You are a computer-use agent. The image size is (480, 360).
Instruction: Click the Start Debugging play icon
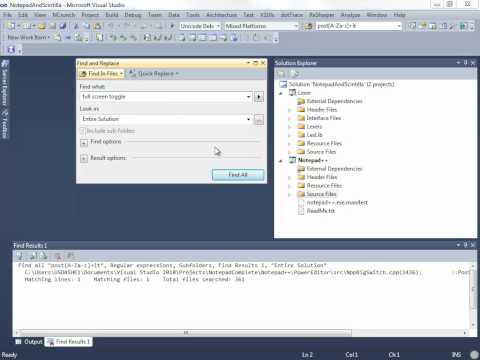pos(172,26)
